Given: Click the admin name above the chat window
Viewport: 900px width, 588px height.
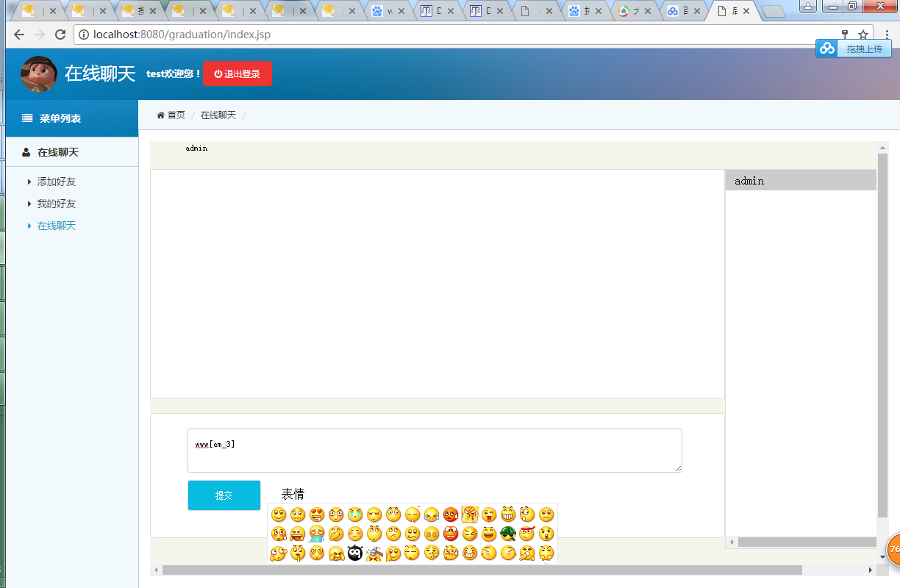Looking at the screenshot, I should click(196, 148).
